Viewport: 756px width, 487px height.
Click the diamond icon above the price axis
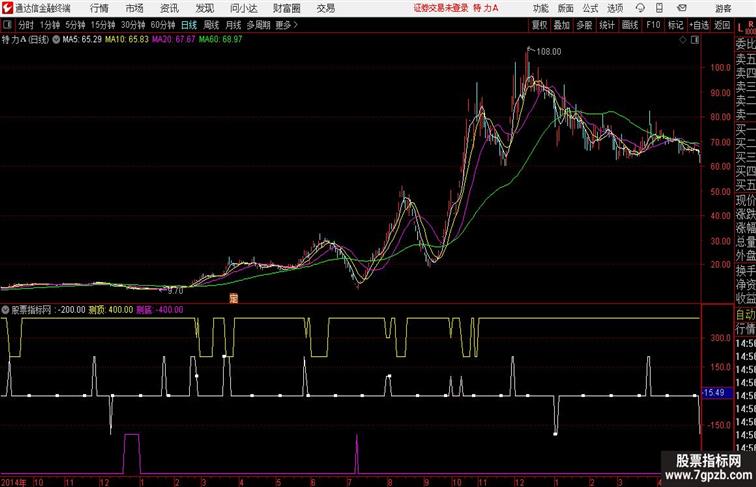click(x=683, y=40)
